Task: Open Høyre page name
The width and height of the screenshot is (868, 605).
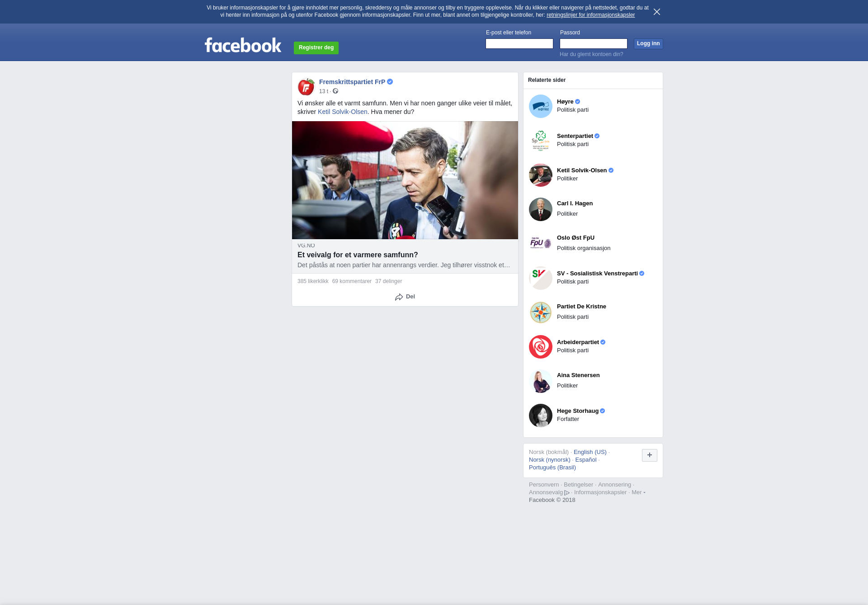Action: (x=565, y=102)
